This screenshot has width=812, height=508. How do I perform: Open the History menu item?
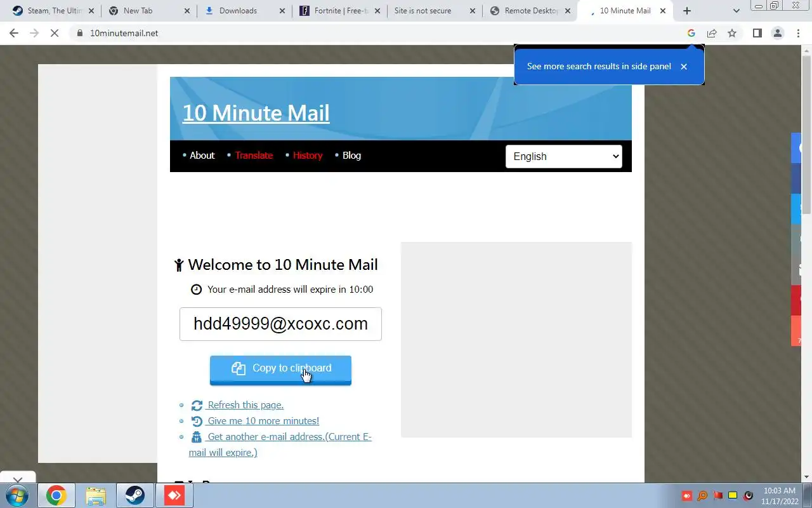(x=308, y=156)
